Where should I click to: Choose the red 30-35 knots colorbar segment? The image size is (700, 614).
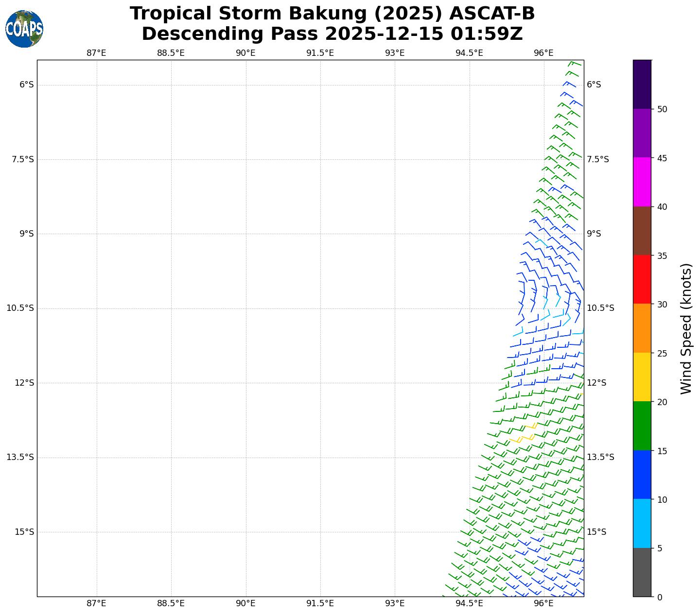point(642,279)
